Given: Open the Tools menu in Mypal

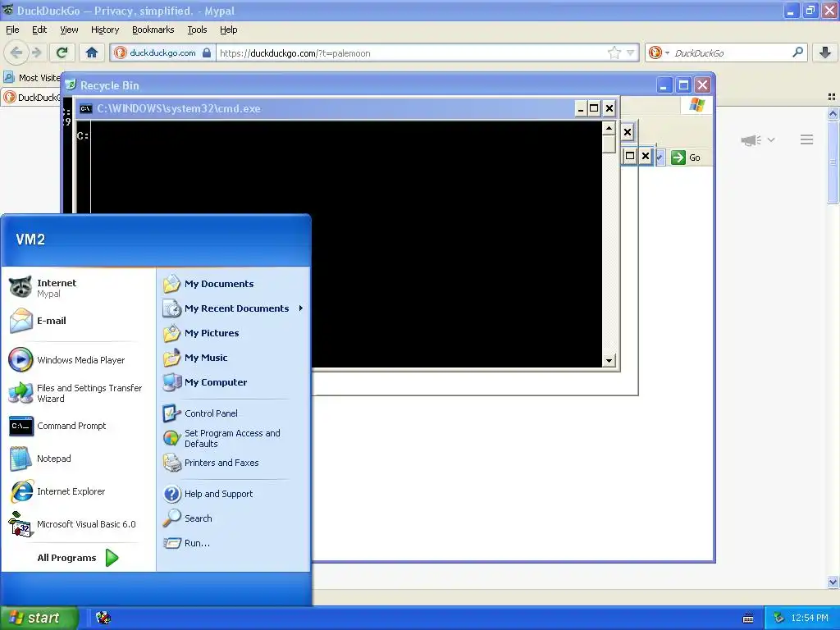Looking at the screenshot, I should (197, 30).
